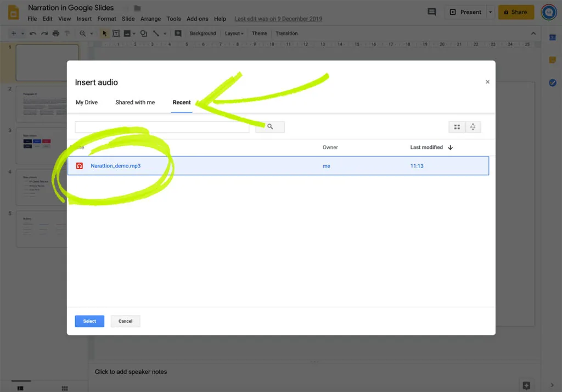Click the Transition toolbar button
562x392 pixels.
click(286, 33)
